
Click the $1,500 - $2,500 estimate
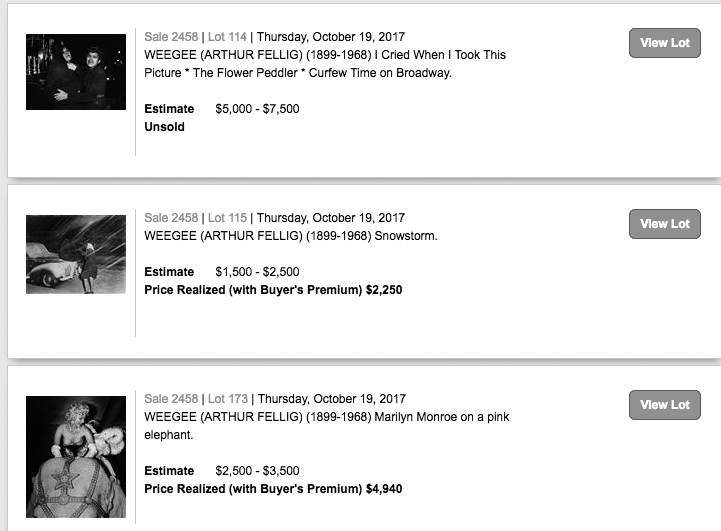pos(257,272)
